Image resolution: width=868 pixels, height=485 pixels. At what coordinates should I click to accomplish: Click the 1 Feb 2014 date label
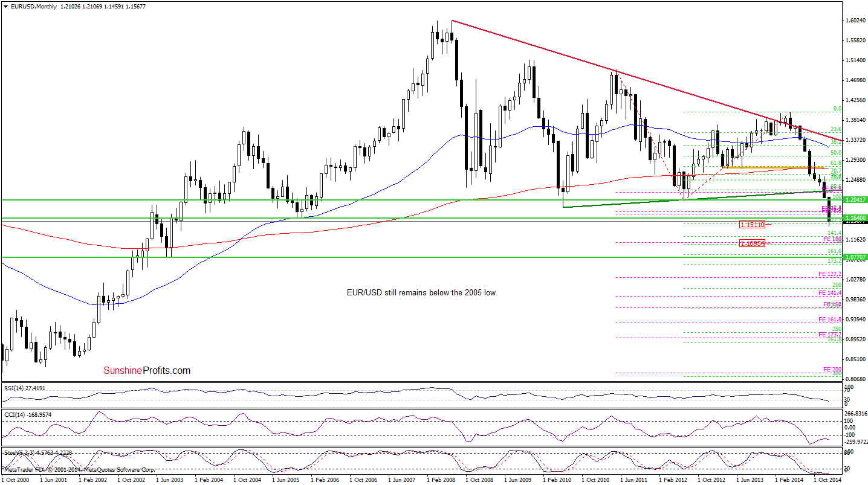789,479
